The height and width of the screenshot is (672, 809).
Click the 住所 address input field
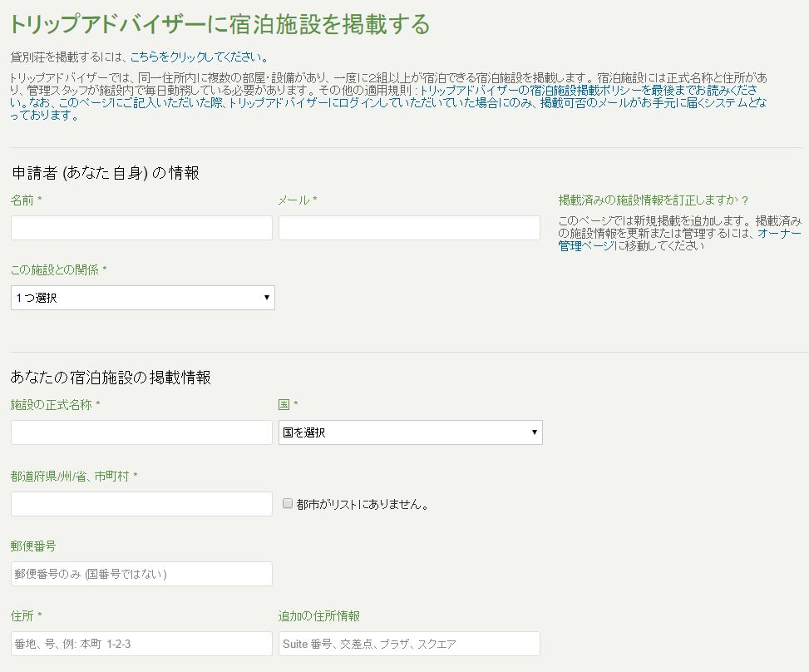[x=141, y=644]
